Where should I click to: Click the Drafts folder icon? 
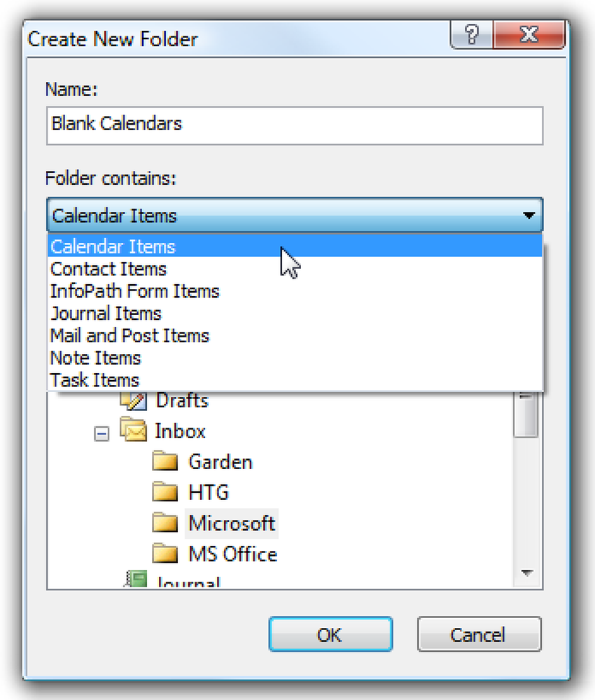(x=133, y=400)
